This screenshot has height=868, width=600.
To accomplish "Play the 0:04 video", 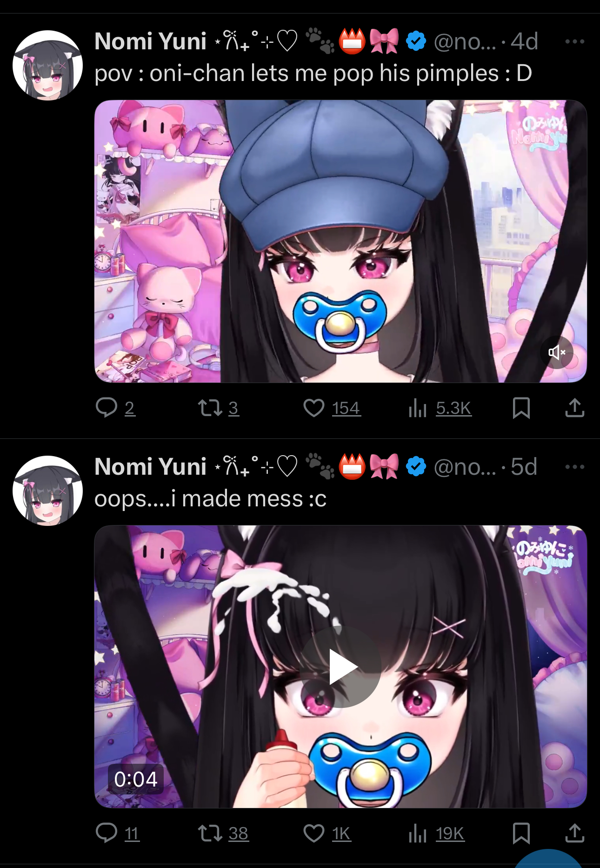I will point(341,667).
